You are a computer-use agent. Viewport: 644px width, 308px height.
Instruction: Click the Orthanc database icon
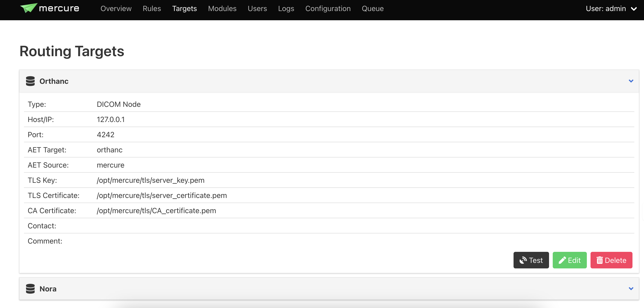pos(30,81)
